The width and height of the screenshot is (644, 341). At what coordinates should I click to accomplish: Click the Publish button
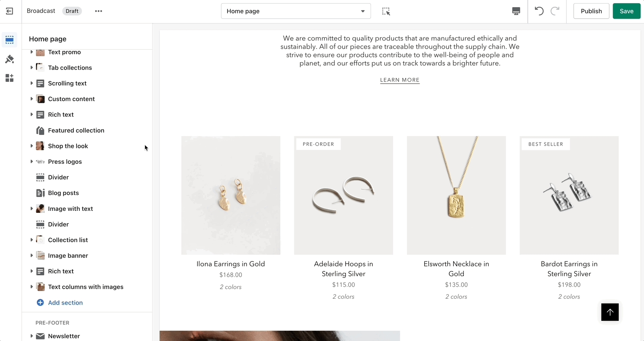click(591, 11)
